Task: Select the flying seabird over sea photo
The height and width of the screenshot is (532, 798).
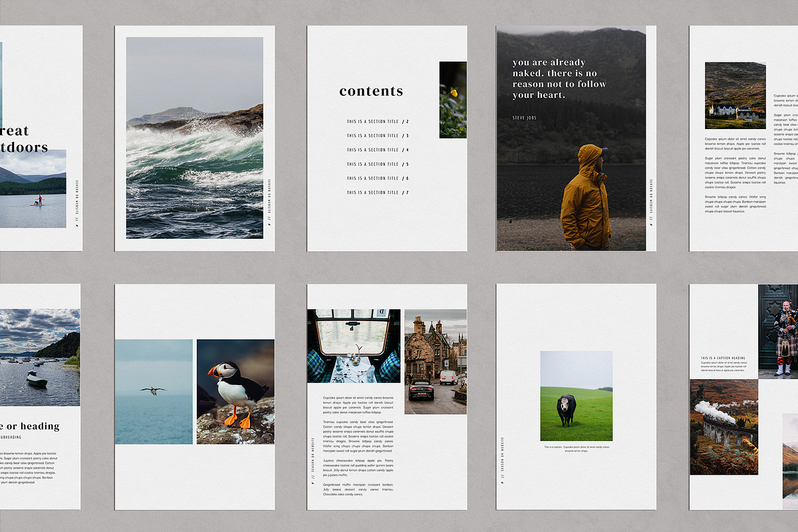Action: tap(154, 392)
